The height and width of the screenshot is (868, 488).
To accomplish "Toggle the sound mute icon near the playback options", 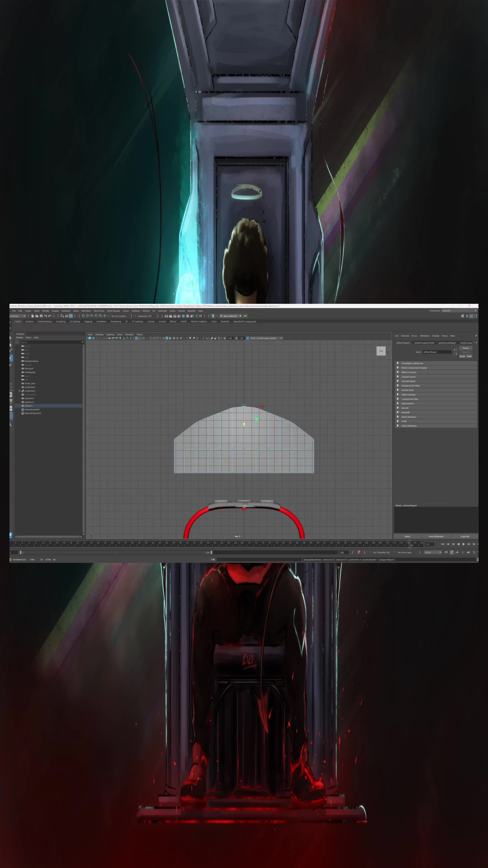I will [469, 552].
